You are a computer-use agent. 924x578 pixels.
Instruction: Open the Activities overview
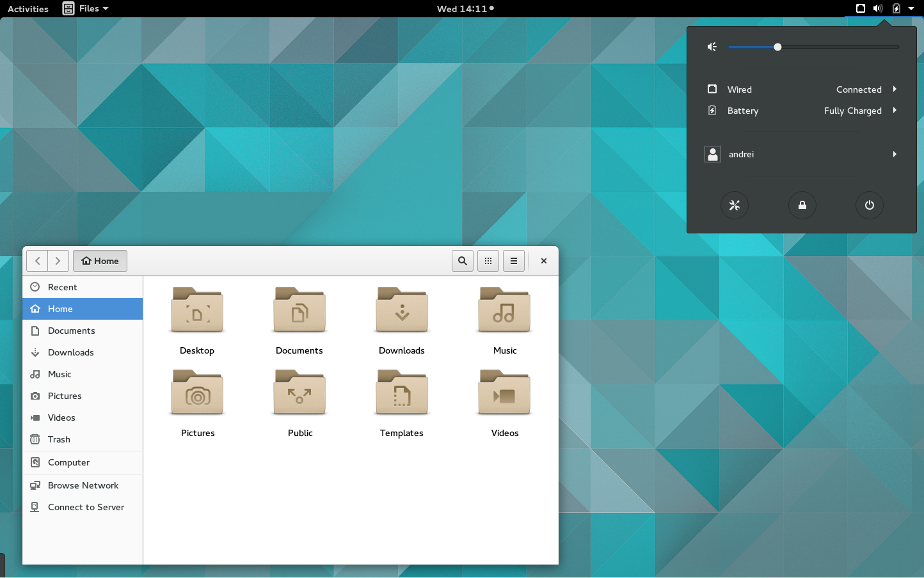pyautogui.click(x=28, y=9)
